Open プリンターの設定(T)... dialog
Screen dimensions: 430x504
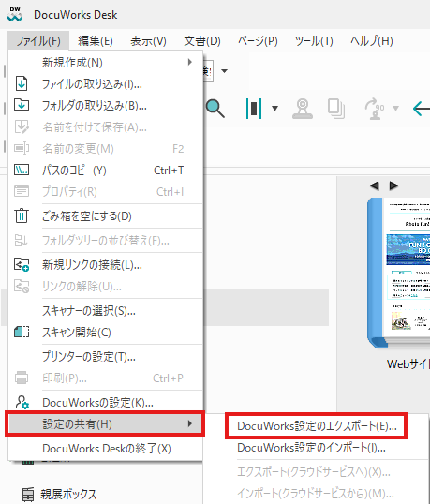(x=106, y=356)
